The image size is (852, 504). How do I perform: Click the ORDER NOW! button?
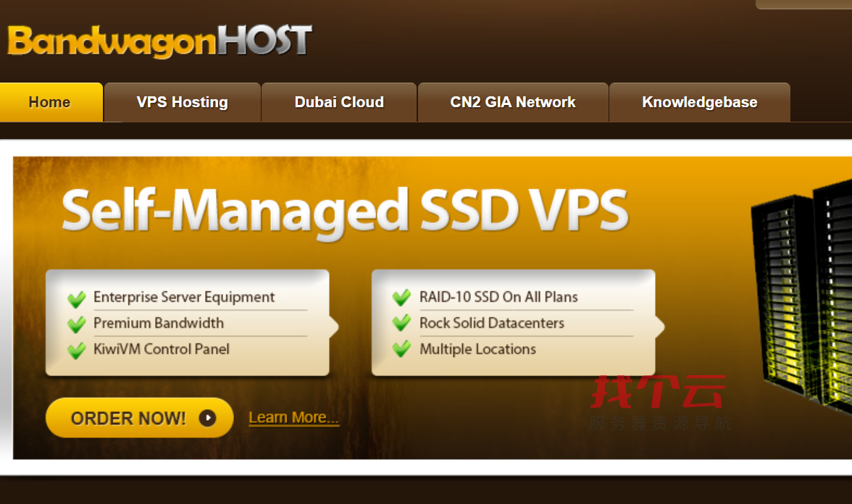click(x=140, y=418)
